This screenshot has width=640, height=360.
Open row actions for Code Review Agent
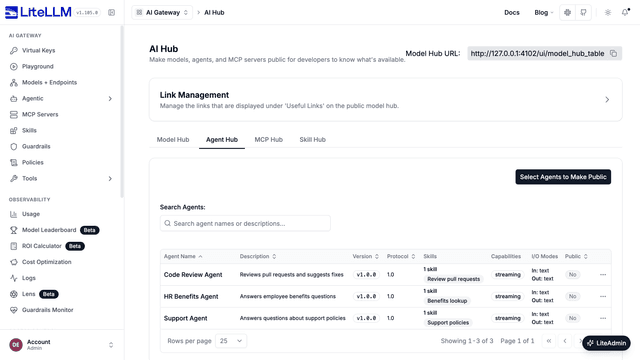point(603,275)
